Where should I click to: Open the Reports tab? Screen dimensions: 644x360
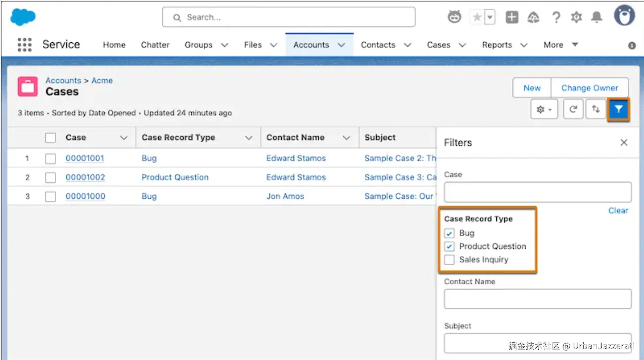tap(497, 45)
